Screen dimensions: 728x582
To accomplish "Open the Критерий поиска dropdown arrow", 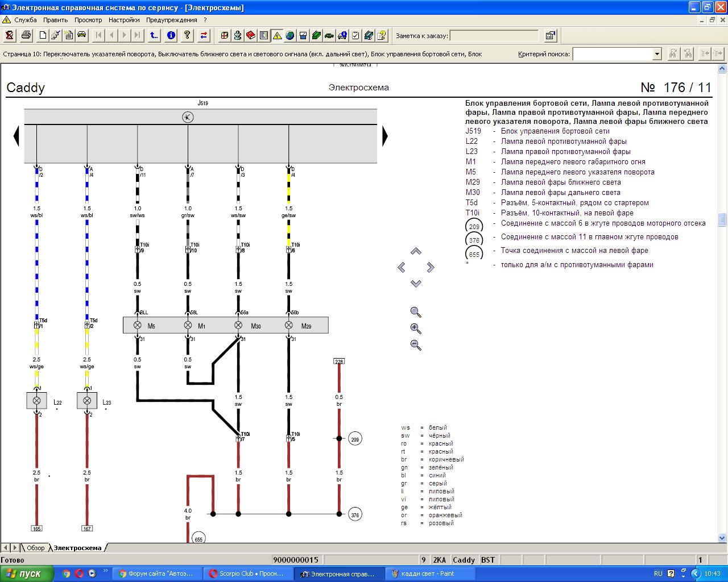I will [x=657, y=54].
